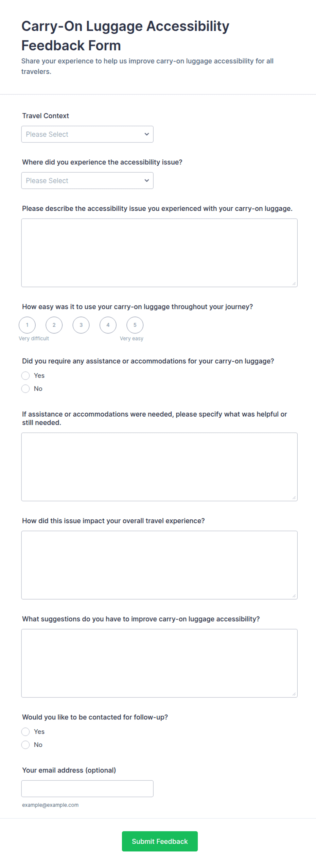Image resolution: width=316 pixels, height=868 pixels.
Task: Click the chevron arrow in Travel Context select
Action: [146, 134]
